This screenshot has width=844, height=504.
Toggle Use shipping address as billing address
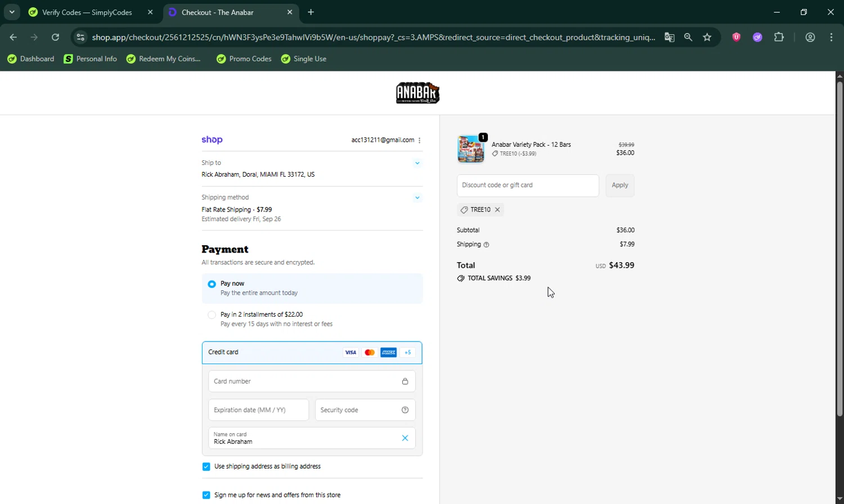point(206,467)
